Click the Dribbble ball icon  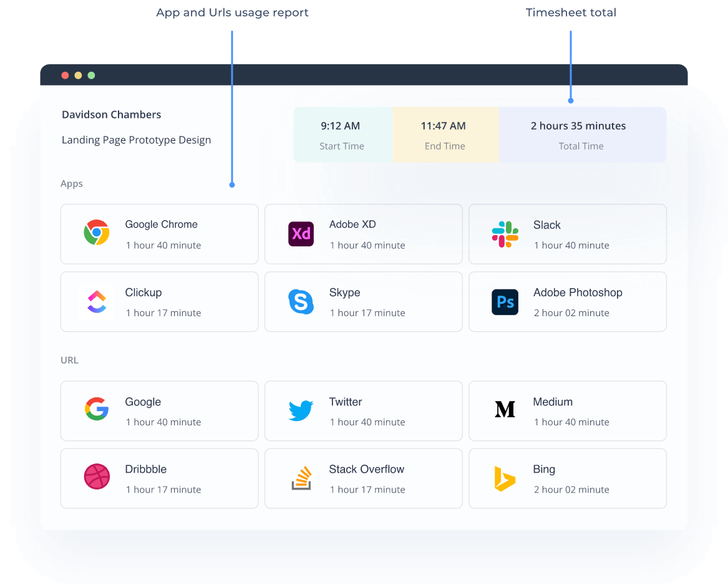click(x=97, y=477)
